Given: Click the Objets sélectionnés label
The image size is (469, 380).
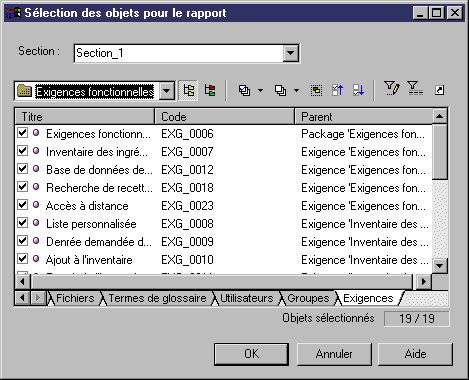Looking at the screenshot, I should [x=328, y=318].
